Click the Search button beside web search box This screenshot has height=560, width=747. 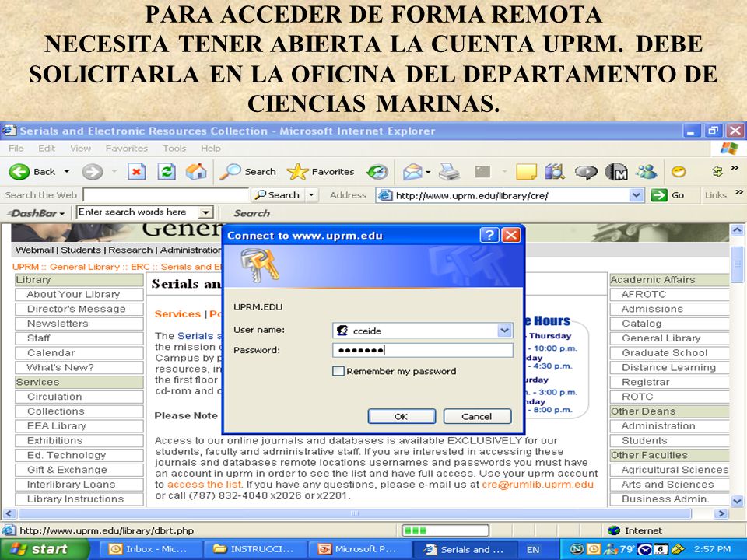(x=278, y=195)
